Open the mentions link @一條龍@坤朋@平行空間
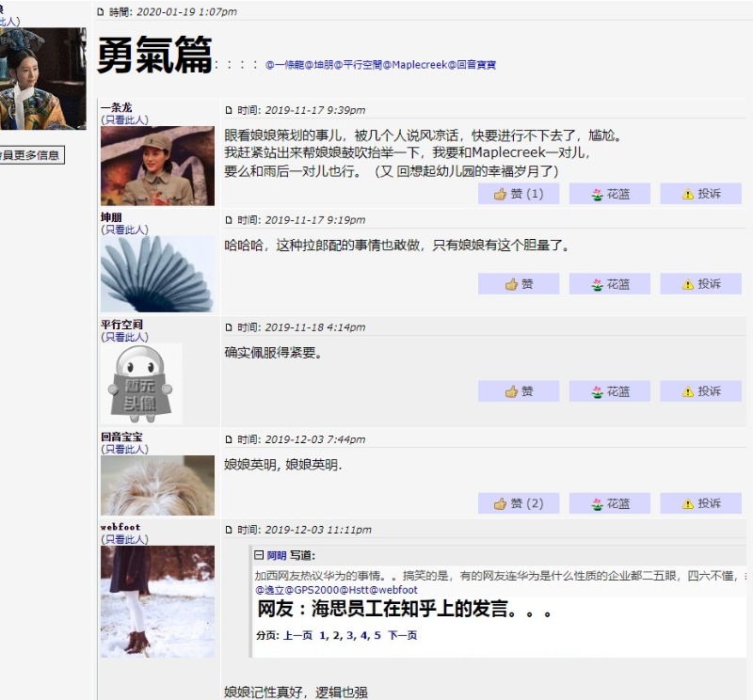 [380, 65]
